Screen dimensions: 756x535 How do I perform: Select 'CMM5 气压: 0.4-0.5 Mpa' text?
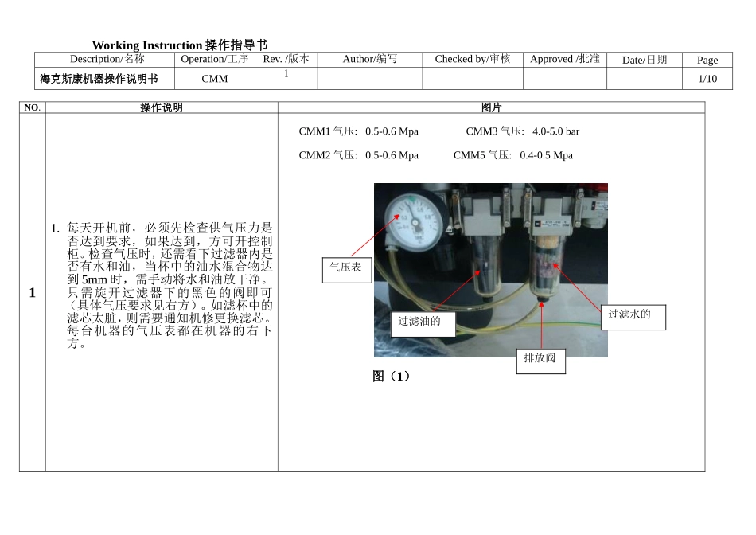coord(513,155)
